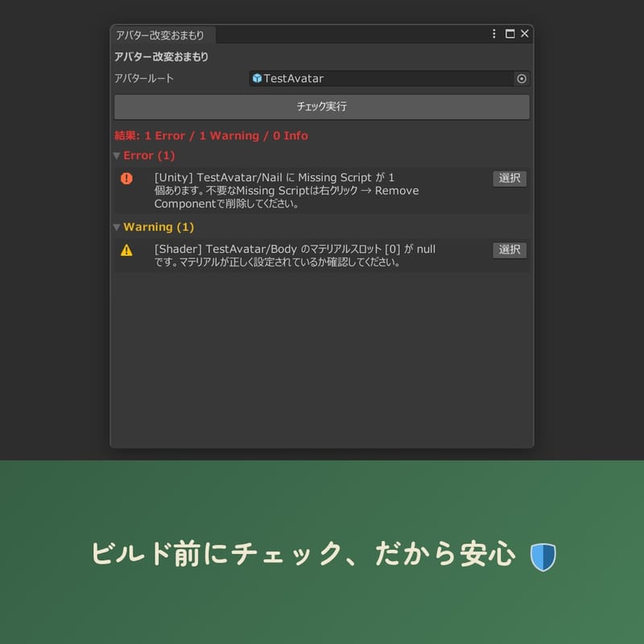
Task: Click the 1 Error / 1 Warning result text
Action: tap(211, 135)
